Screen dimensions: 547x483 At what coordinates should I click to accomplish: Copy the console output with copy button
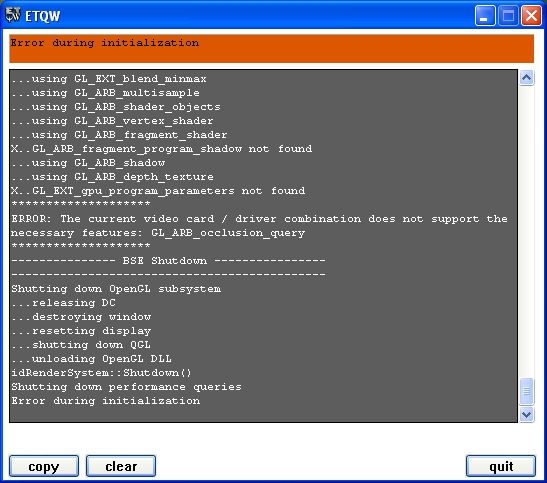(44, 466)
